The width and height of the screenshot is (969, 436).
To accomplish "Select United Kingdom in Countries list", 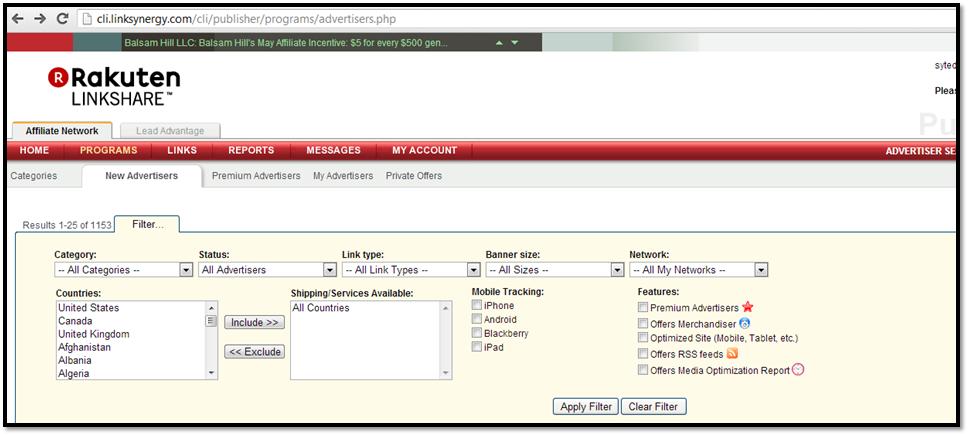I will point(94,334).
